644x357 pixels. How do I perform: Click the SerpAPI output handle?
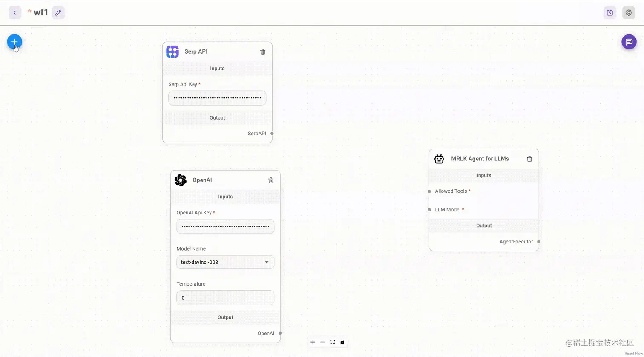tap(272, 134)
